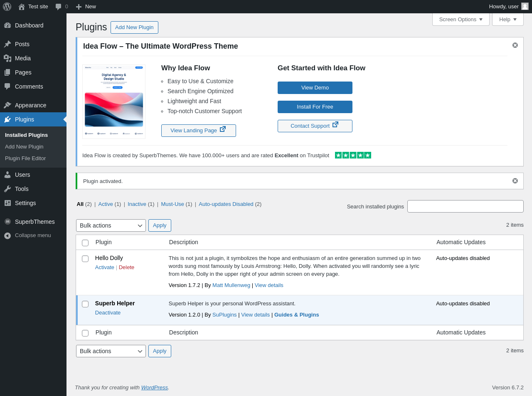This screenshot has width=532, height=396.
Task: Open Matt Mullenweg author link
Action: pos(231,285)
